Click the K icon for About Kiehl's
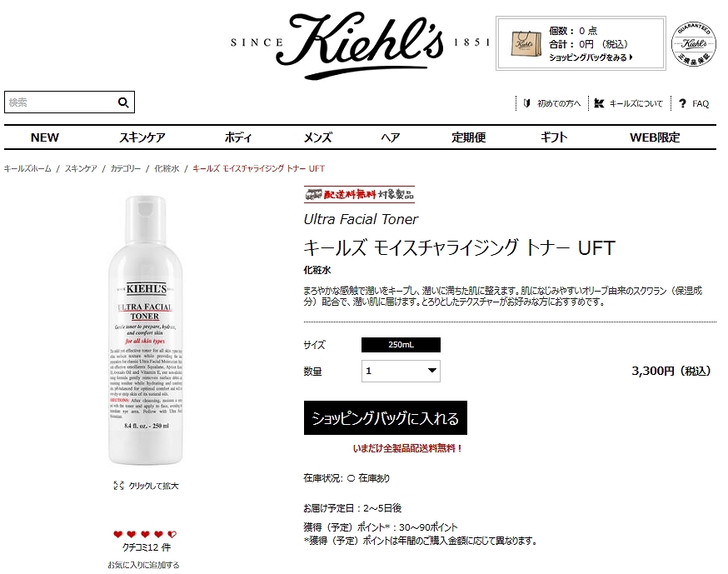 (x=599, y=103)
